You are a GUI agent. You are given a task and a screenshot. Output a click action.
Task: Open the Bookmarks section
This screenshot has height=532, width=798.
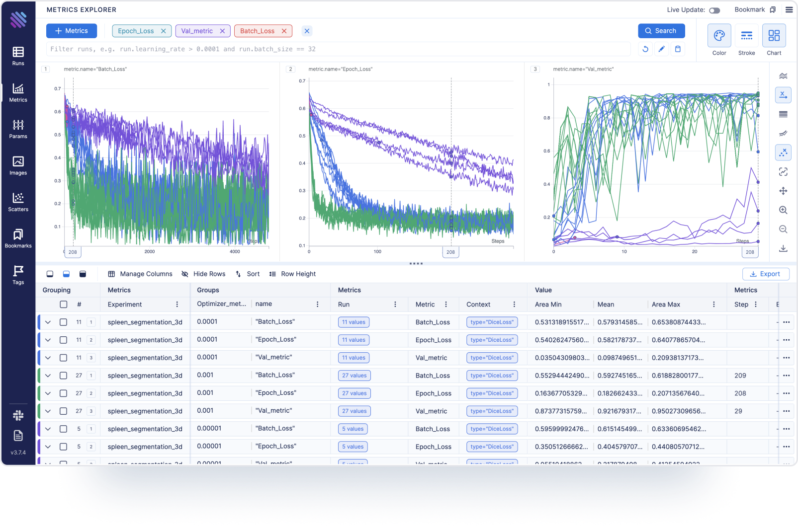tap(18, 238)
